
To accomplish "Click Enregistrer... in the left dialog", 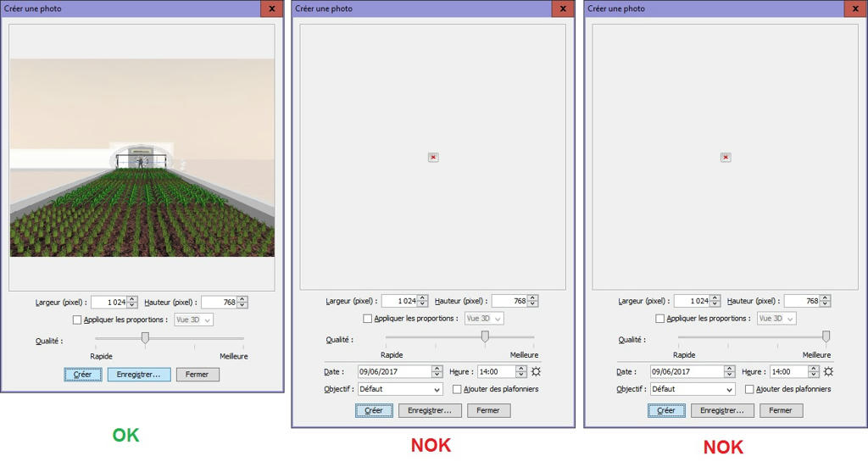I will tap(139, 375).
